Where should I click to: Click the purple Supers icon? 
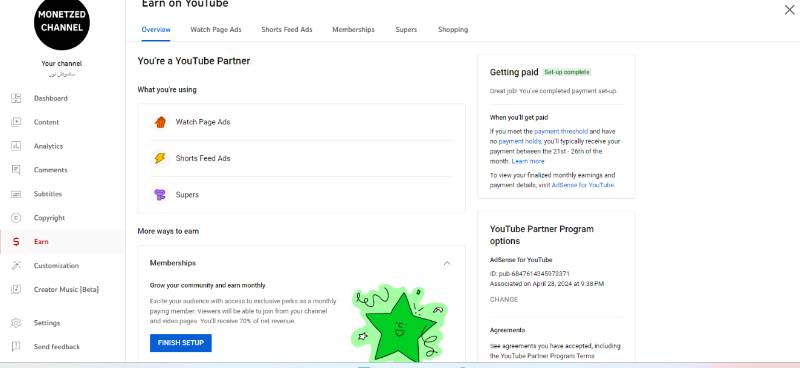point(160,194)
